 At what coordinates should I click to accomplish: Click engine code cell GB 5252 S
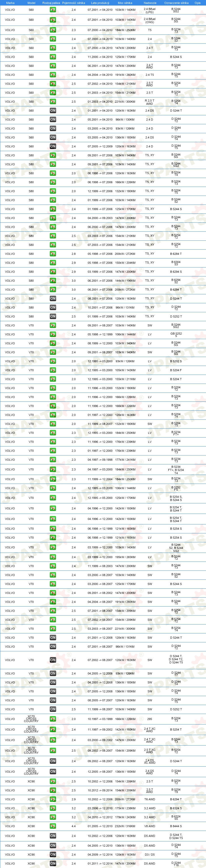(176, 334)
